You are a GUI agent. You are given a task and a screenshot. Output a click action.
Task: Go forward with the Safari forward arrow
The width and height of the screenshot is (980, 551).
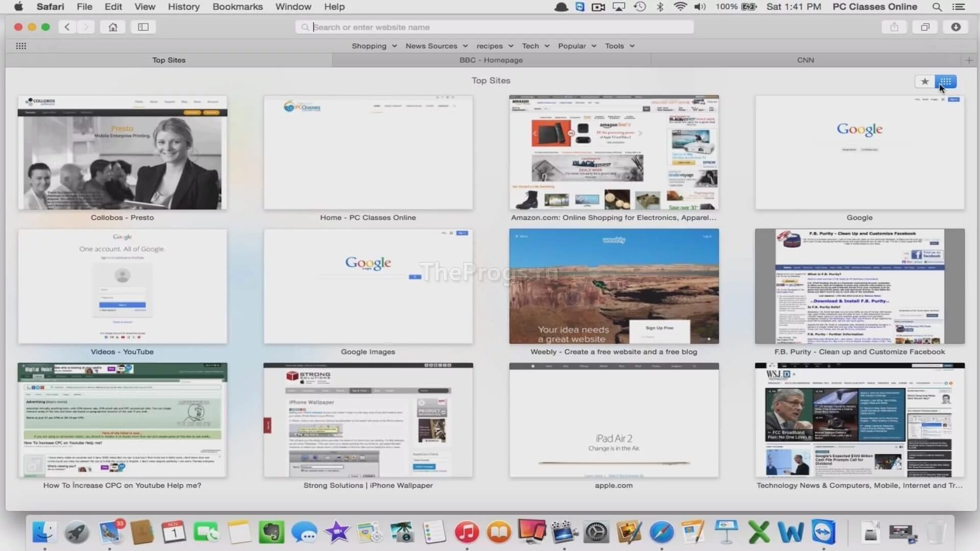coord(86,27)
